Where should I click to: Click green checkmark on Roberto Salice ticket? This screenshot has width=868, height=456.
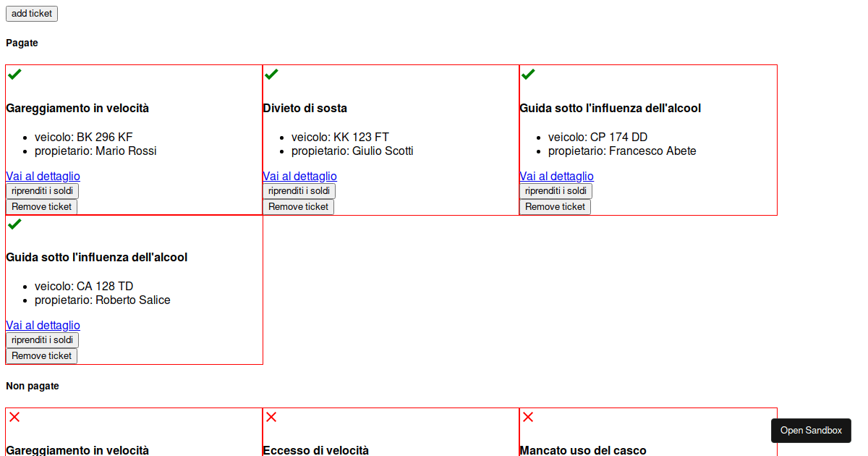click(x=14, y=224)
